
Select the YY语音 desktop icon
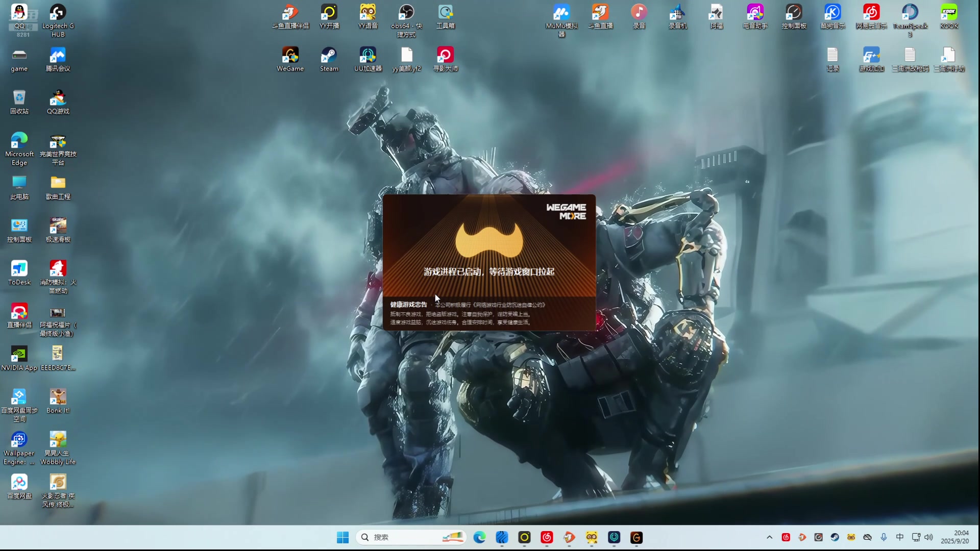(x=368, y=16)
